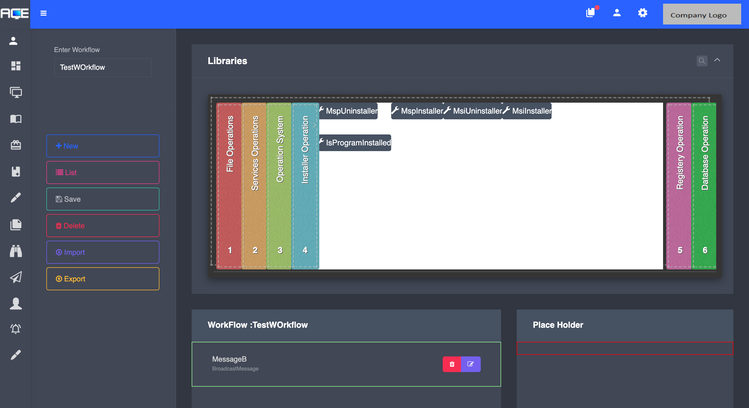This screenshot has height=408, width=749.
Task: Select the MspUninstaller operation item
Action: click(348, 112)
